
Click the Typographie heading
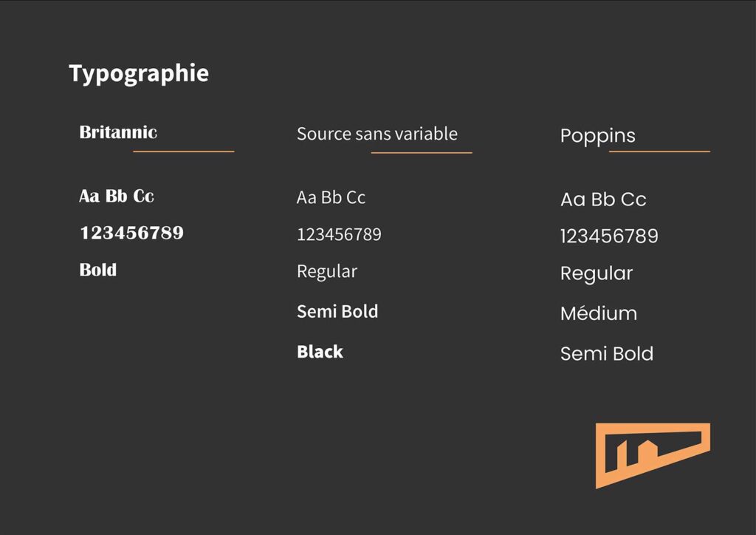click(139, 75)
